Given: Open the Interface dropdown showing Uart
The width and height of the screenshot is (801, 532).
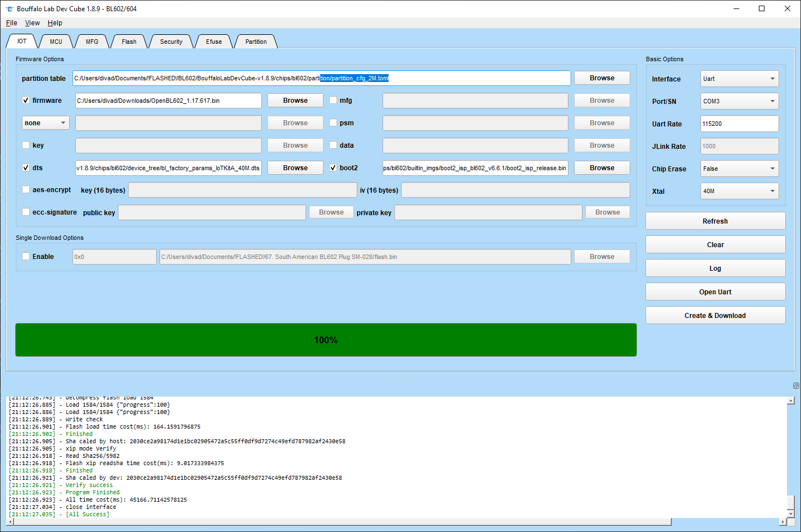Looking at the screenshot, I should tap(740, 79).
